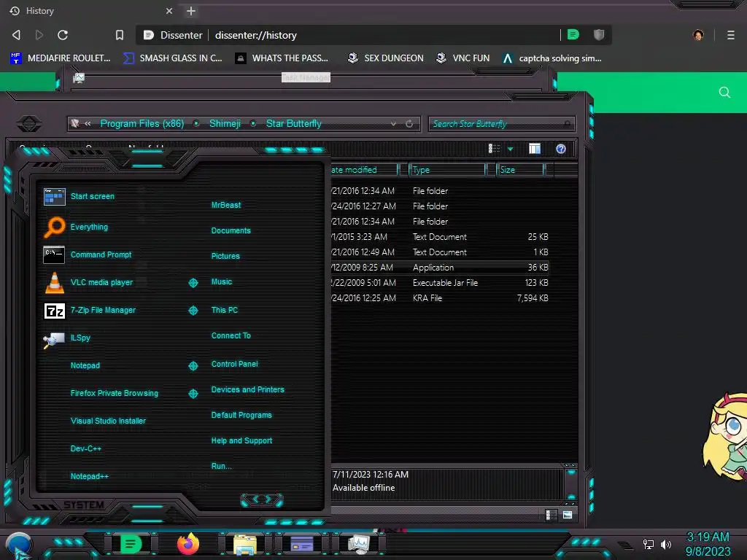The height and width of the screenshot is (560, 747).
Task: Click the start menu all-programs arrows button
Action: tap(262, 499)
